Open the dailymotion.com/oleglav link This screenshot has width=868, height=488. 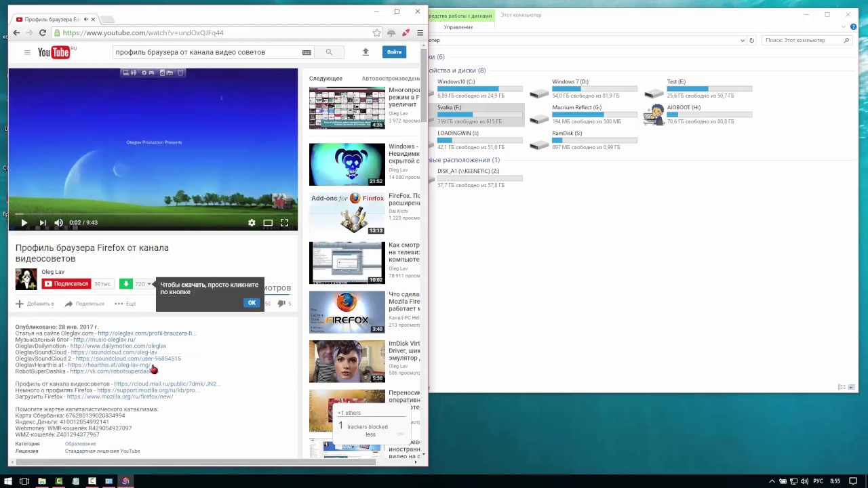tap(118, 346)
